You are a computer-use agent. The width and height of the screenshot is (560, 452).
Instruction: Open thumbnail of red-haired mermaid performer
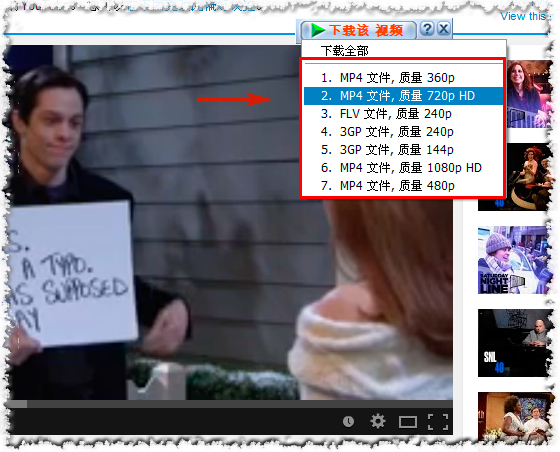pyautogui.click(x=515, y=177)
